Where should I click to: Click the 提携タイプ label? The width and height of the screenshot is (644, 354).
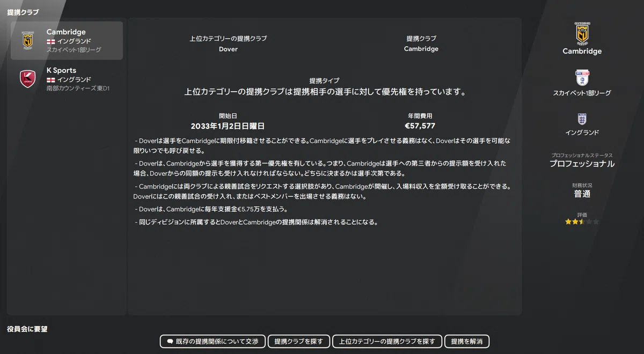(324, 80)
